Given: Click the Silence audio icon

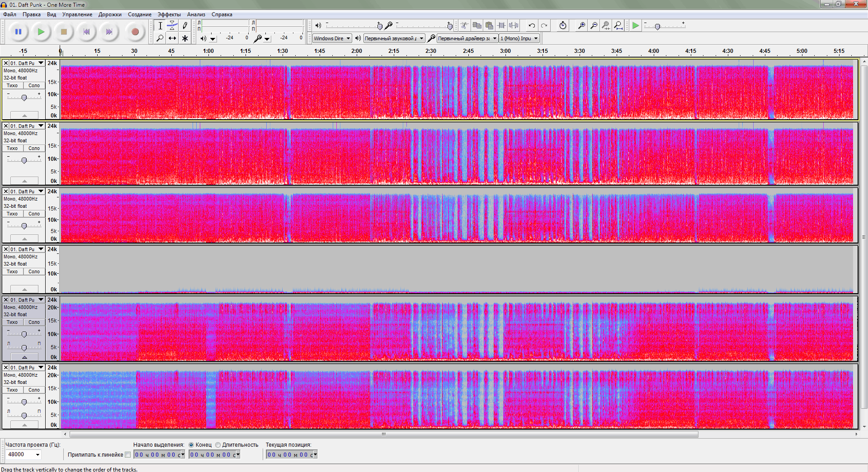Looking at the screenshot, I should click(x=514, y=26).
